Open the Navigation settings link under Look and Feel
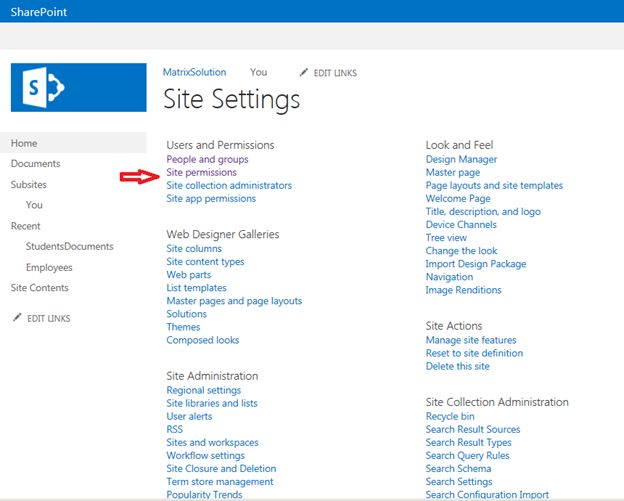Image resolution: width=624 pixels, height=501 pixels. [449, 277]
